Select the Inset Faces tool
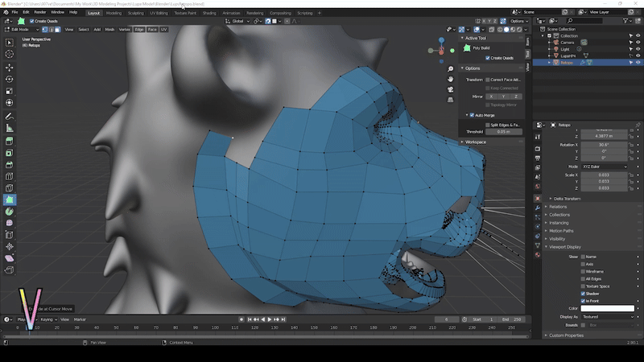 (10, 153)
